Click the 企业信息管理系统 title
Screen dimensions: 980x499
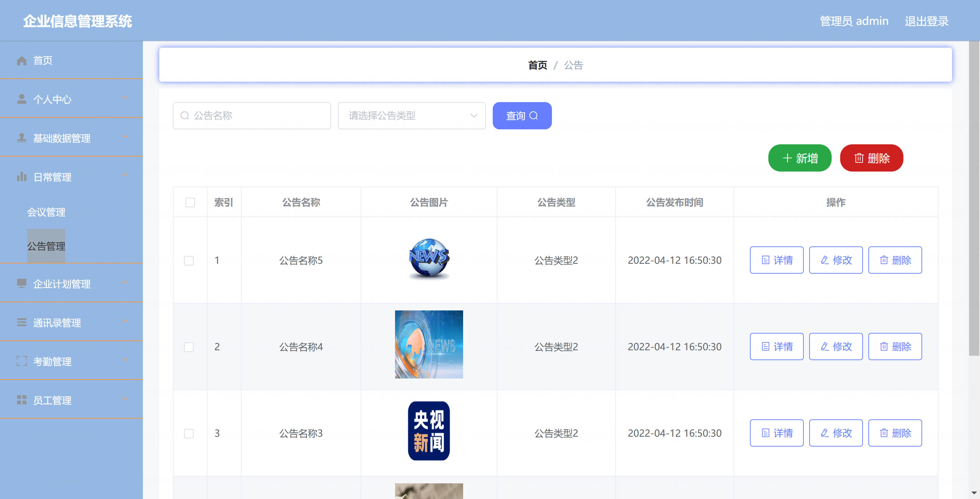click(78, 21)
